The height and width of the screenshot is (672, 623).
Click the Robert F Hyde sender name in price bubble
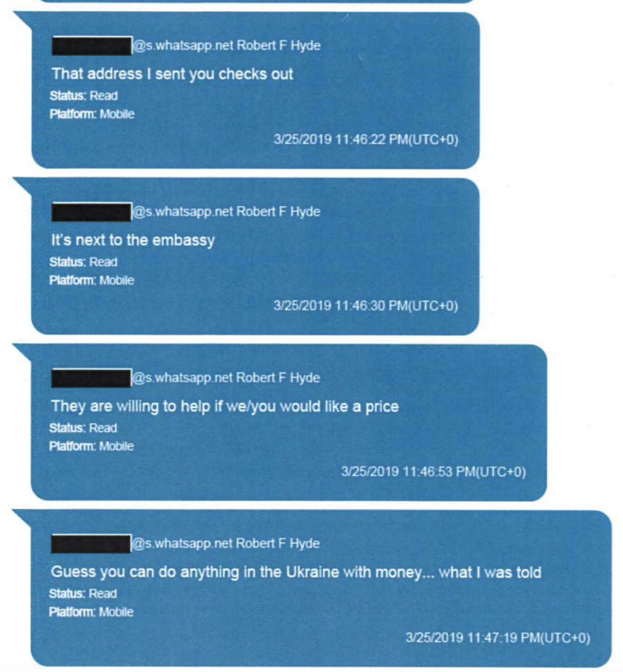coord(278,378)
